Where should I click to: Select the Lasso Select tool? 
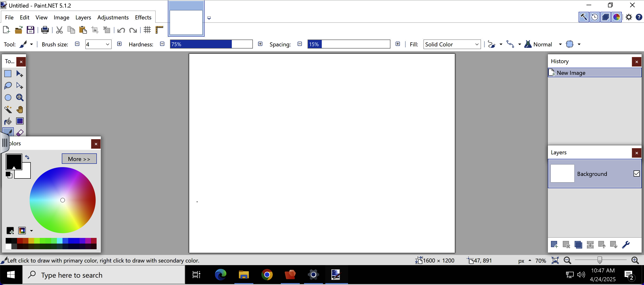point(8,85)
